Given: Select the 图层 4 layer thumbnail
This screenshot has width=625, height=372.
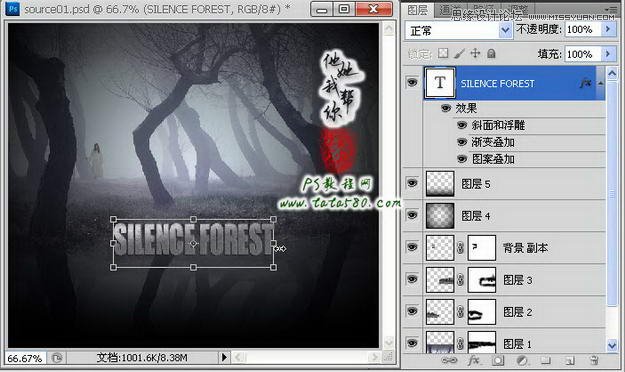Looking at the screenshot, I should tap(440, 216).
